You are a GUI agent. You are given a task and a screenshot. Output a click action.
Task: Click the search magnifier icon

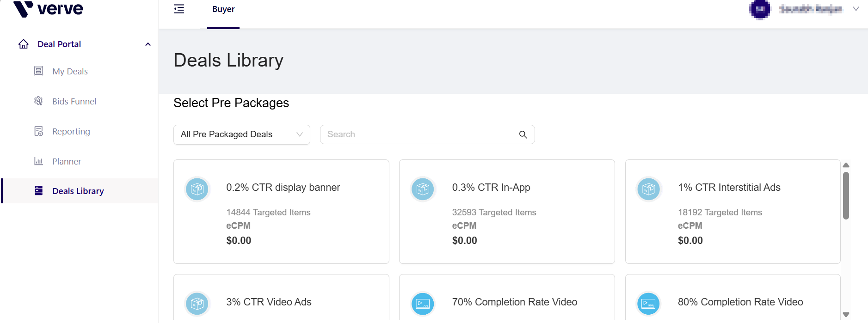click(523, 134)
